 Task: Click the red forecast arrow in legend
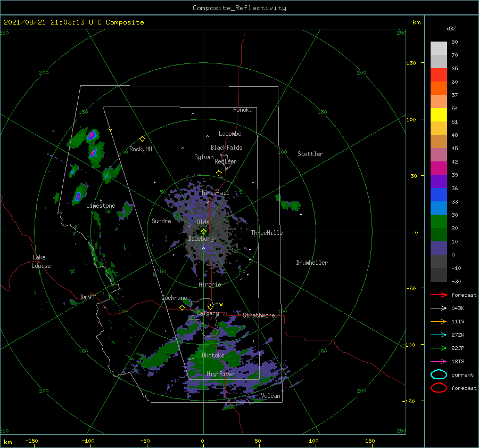coord(439,295)
